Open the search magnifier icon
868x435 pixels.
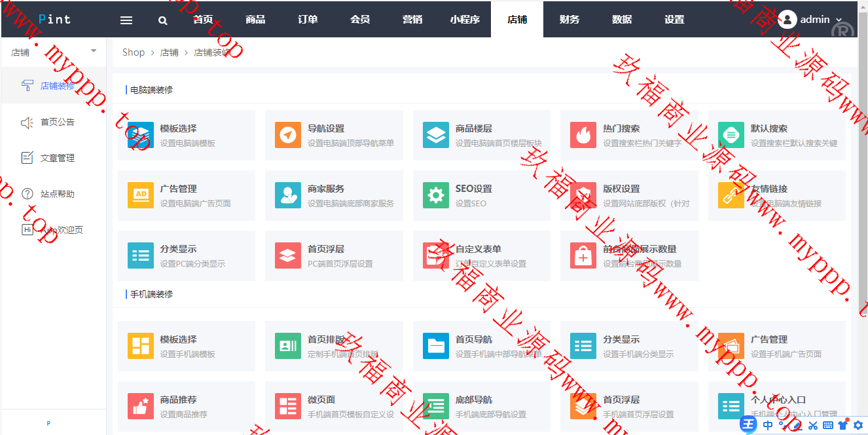click(x=163, y=20)
